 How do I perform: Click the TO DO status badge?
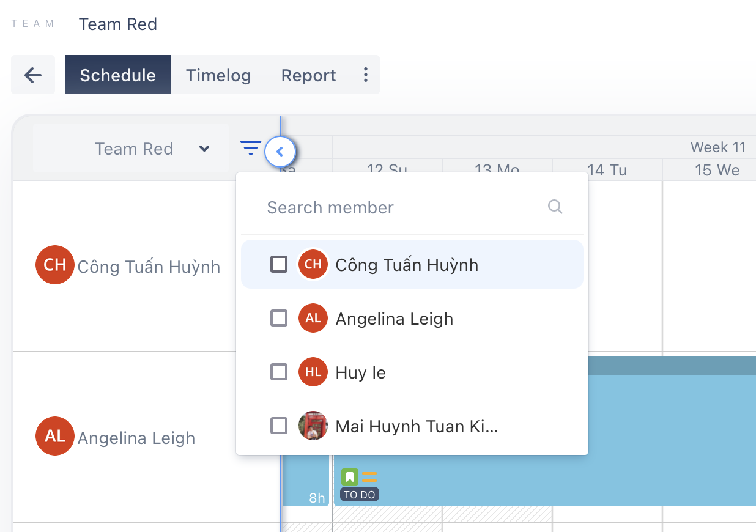tap(360, 495)
